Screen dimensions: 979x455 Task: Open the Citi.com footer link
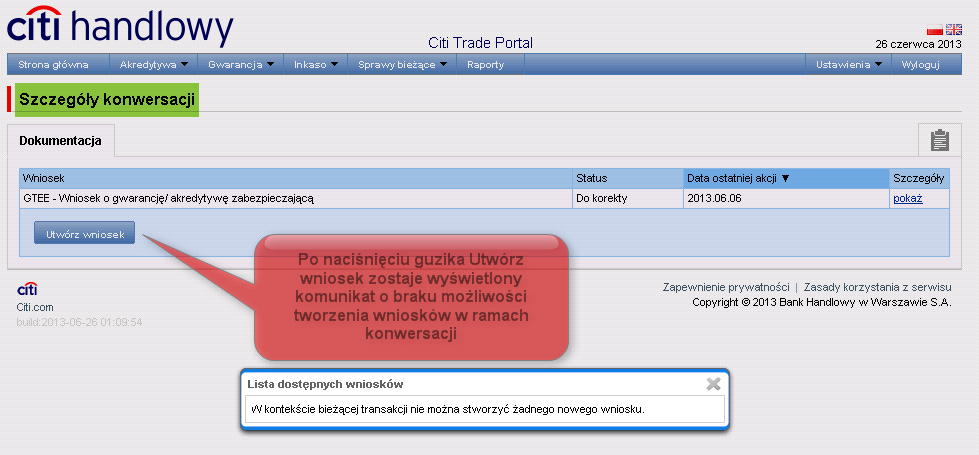pyautogui.click(x=35, y=307)
